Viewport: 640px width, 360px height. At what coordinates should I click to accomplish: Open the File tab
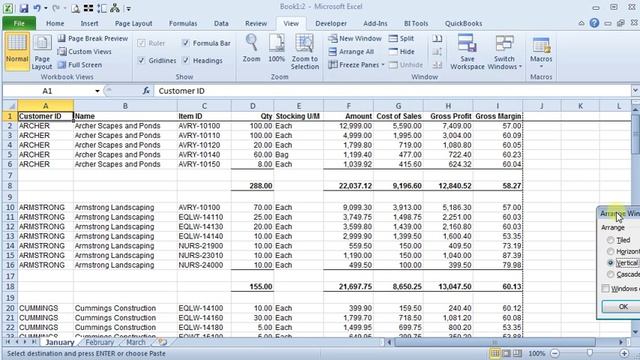tap(19, 23)
